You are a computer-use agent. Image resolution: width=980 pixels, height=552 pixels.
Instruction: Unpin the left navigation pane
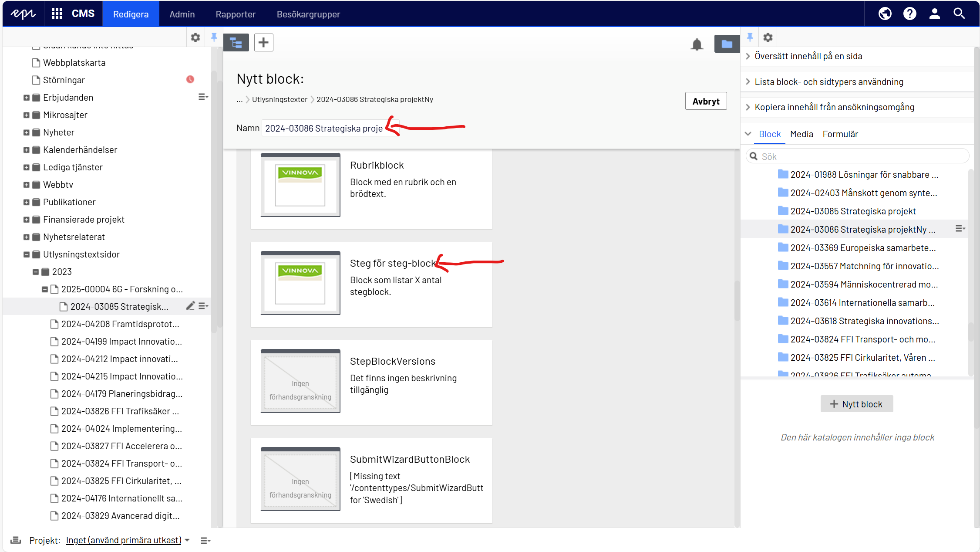(x=214, y=37)
